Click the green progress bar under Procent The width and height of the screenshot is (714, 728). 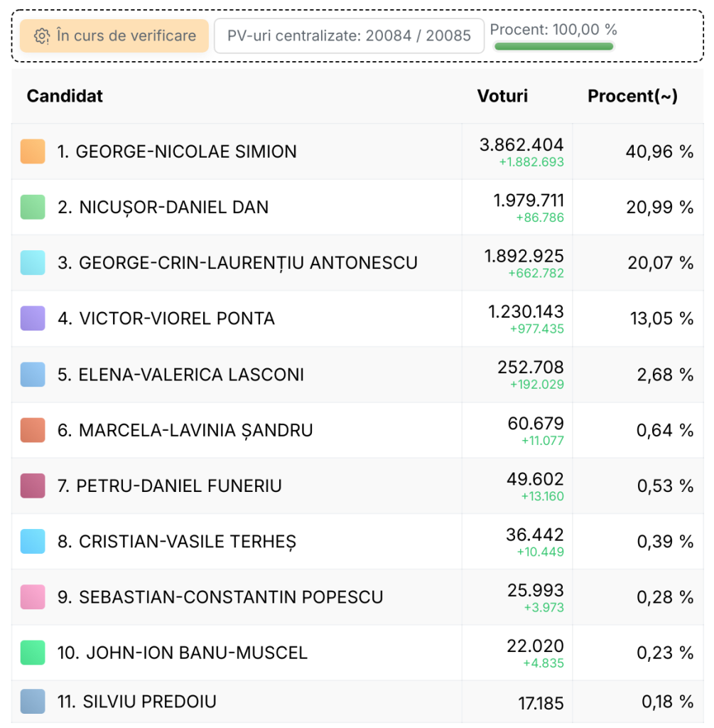[x=553, y=46]
